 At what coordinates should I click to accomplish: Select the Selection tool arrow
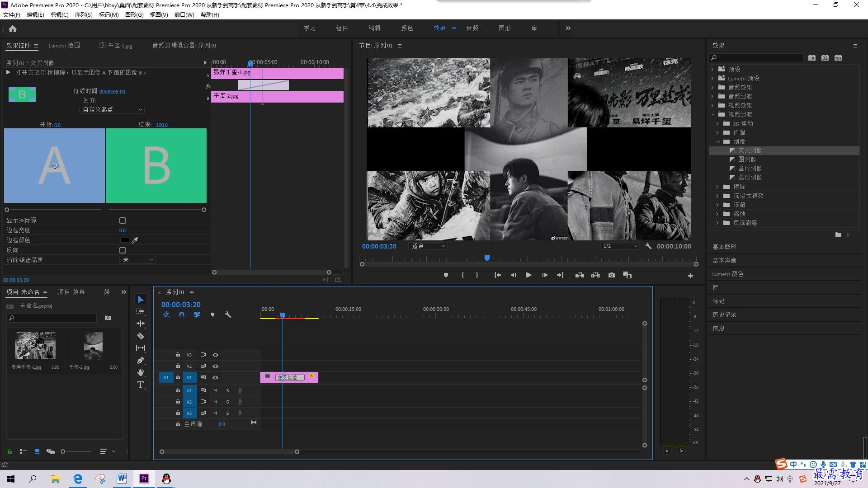[x=141, y=300]
